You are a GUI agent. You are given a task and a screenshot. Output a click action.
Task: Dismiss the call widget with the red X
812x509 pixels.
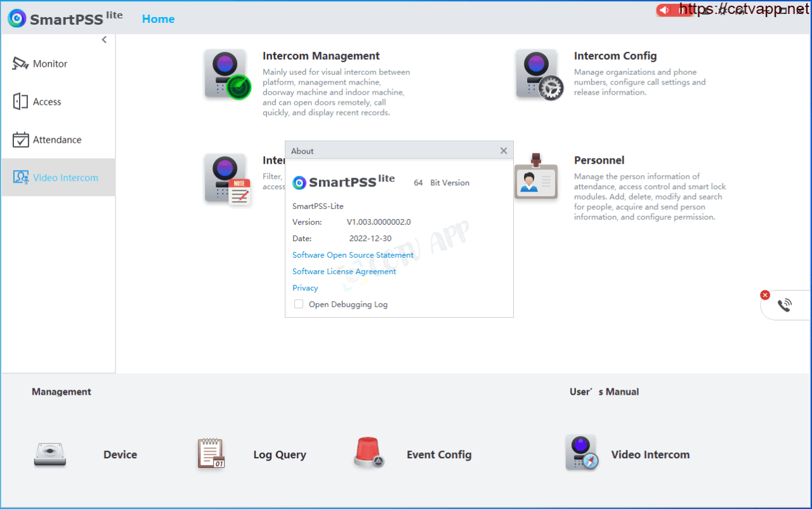[x=765, y=295]
